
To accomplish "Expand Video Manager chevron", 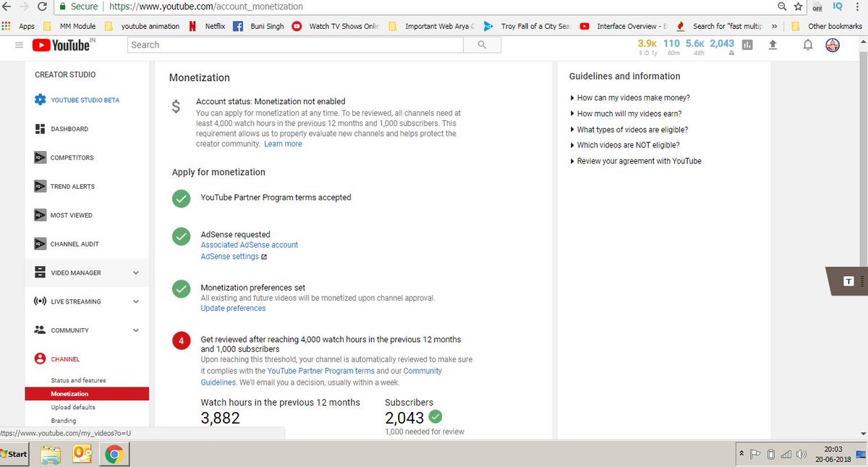I will pos(136,273).
